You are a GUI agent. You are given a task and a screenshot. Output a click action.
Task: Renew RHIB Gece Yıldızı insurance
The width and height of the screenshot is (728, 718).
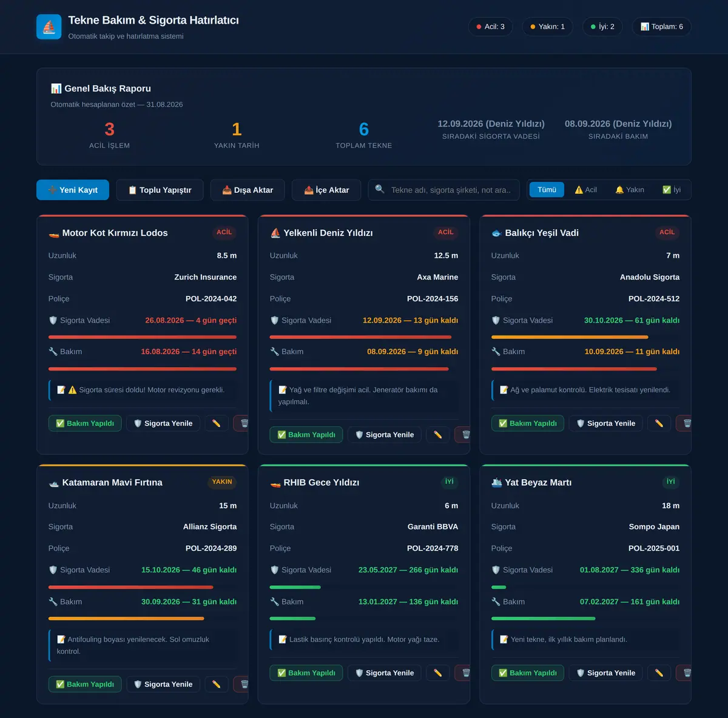click(385, 673)
